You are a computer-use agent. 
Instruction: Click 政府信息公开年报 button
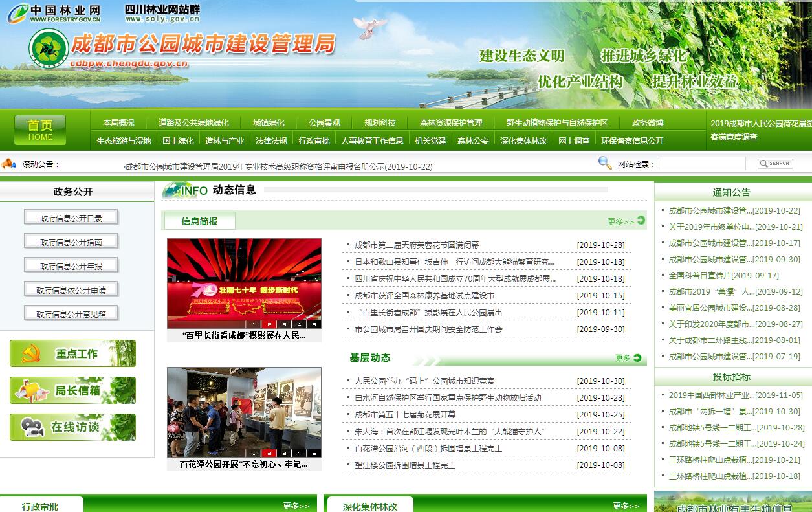point(71,266)
